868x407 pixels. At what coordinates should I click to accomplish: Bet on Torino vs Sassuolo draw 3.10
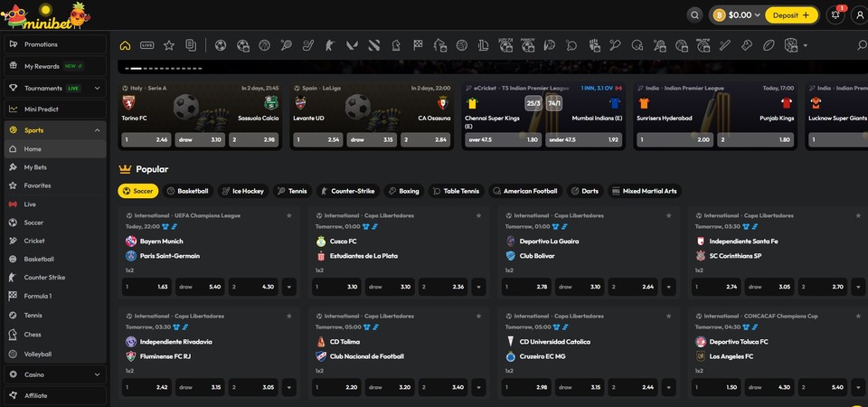(x=200, y=139)
